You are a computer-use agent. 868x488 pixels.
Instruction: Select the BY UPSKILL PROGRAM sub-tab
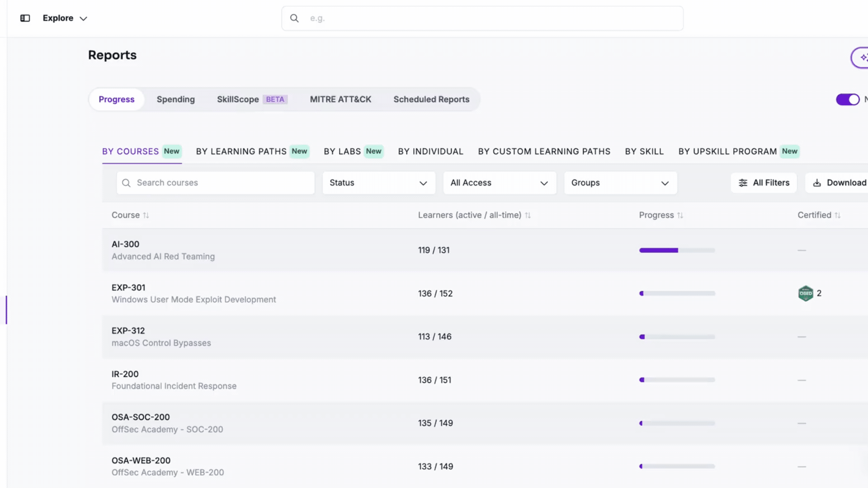(x=739, y=151)
